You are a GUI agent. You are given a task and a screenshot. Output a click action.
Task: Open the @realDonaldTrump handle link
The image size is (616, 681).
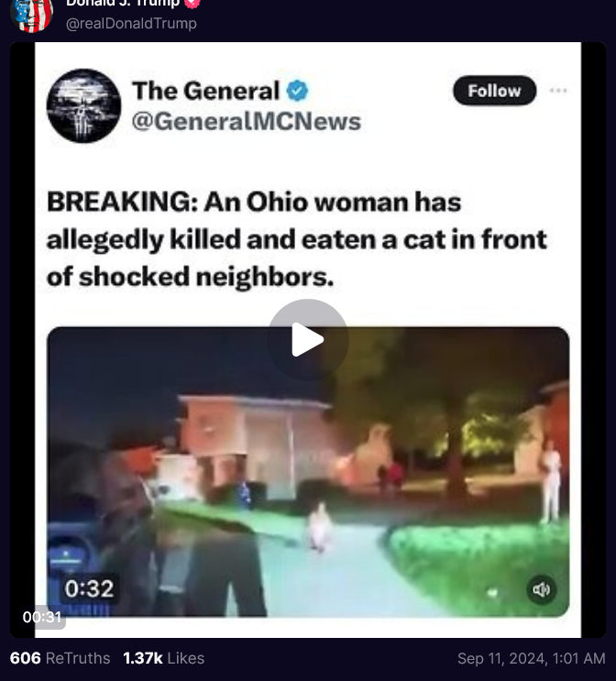pos(131,23)
